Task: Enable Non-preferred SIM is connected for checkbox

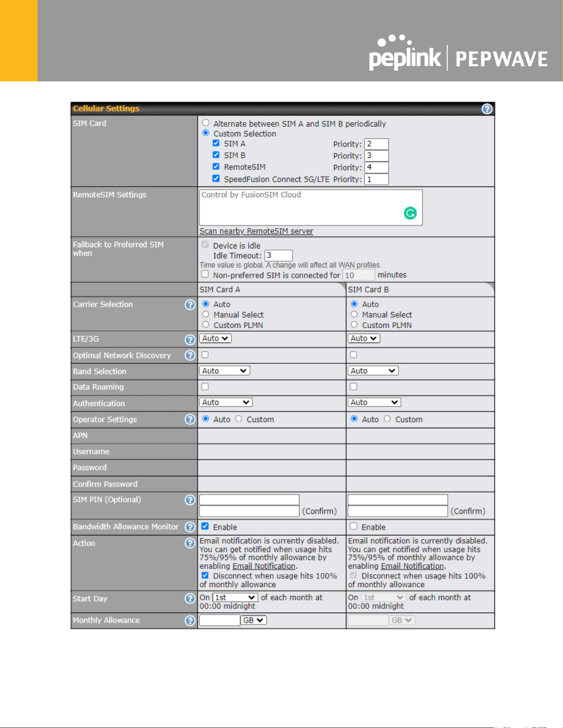Action: click(x=205, y=274)
